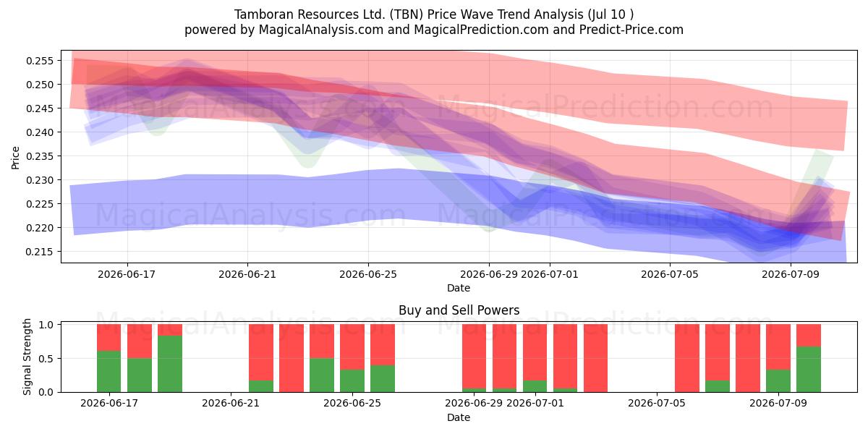
Task: Click the 2026-06-29 date tick on price chart
Action: click(488, 274)
